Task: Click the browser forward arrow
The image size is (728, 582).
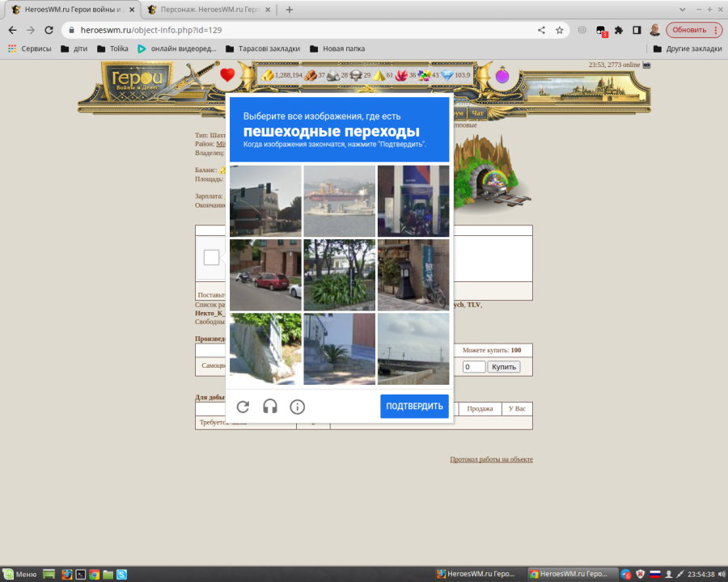Action: [31, 30]
